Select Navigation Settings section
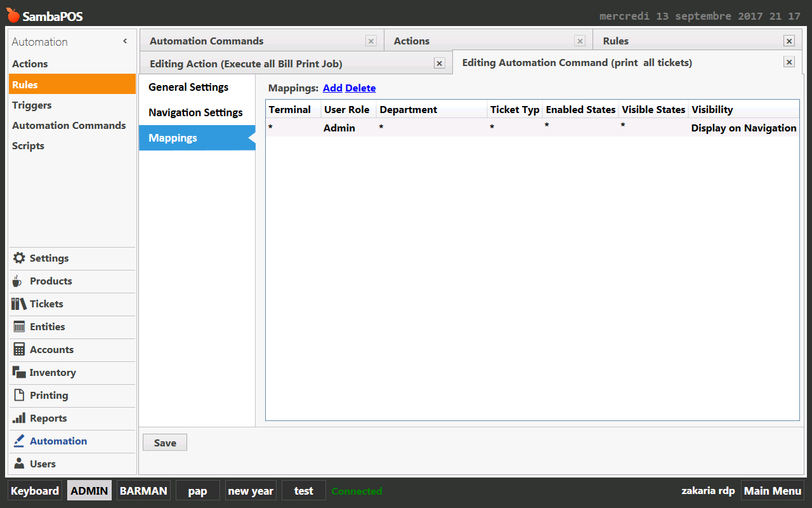 coord(195,112)
